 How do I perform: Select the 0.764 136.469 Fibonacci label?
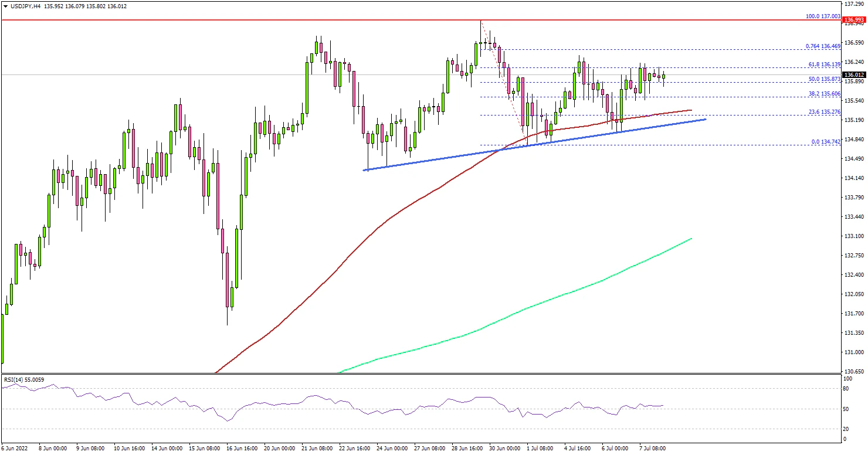[x=823, y=46]
